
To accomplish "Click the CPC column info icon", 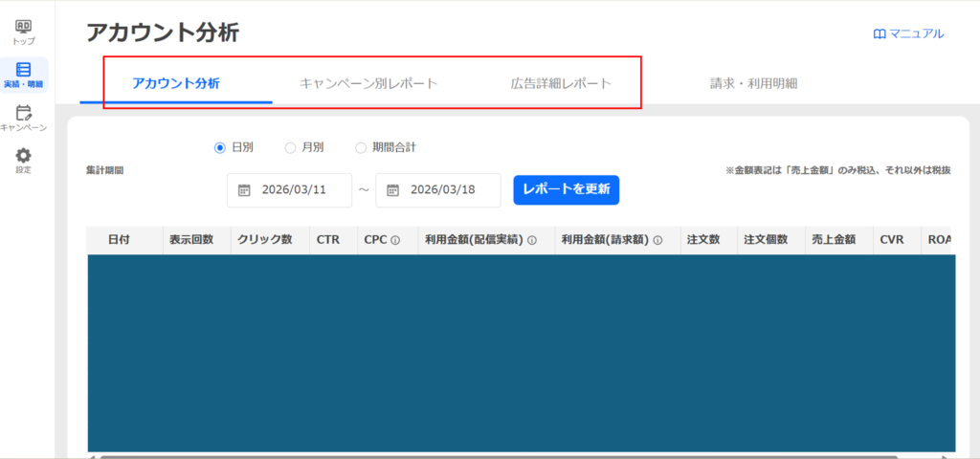I will coord(394,240).
